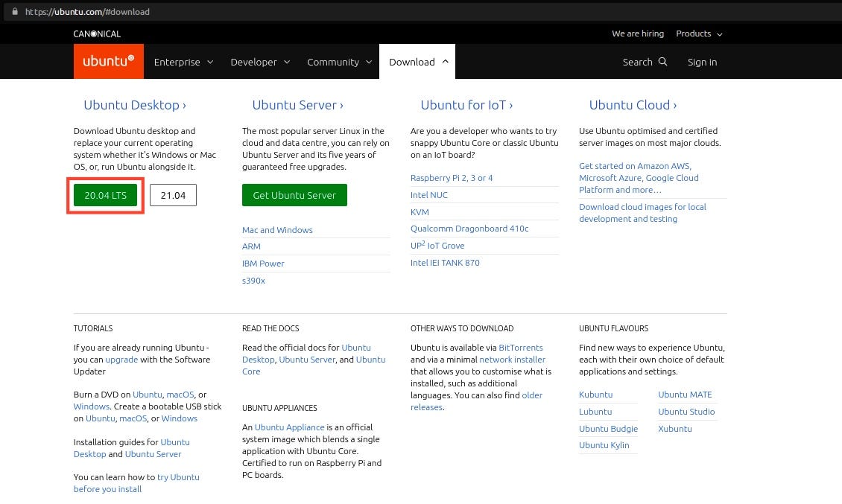
Task: Open the Ubuntu Server heading link
Action: [297, 105]
